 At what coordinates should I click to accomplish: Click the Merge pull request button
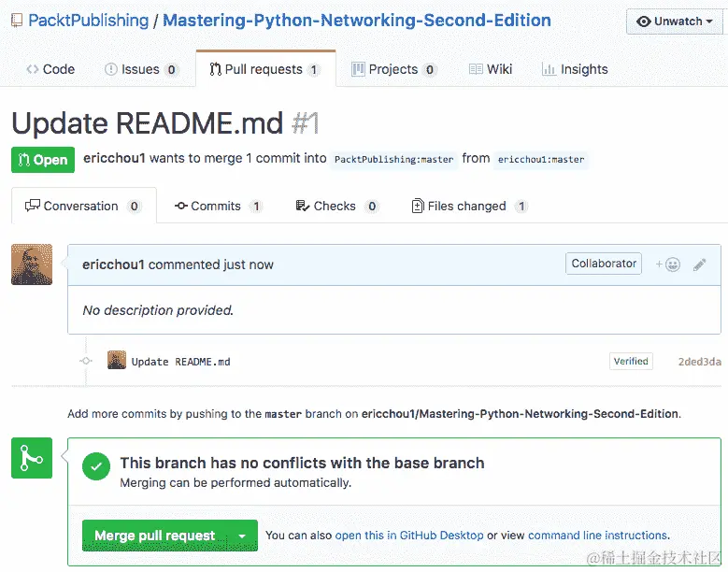click(x=154, y=536)
